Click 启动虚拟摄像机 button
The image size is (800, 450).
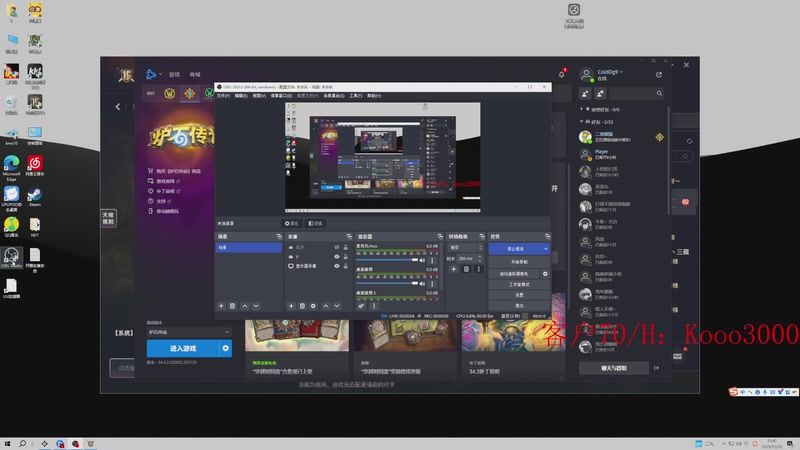[514, 274]
